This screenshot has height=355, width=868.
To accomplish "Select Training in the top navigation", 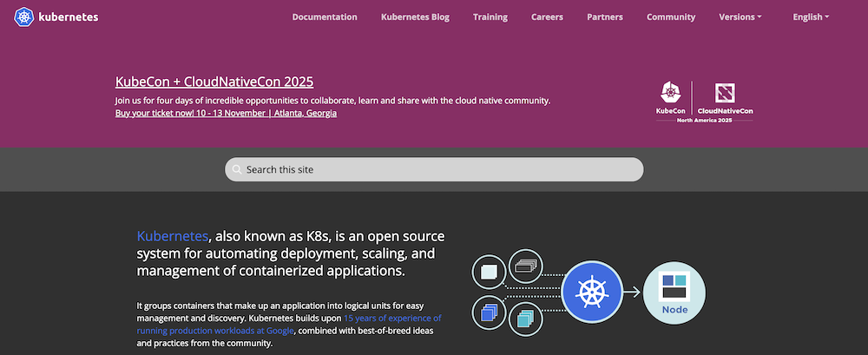I will coord(490,16).
